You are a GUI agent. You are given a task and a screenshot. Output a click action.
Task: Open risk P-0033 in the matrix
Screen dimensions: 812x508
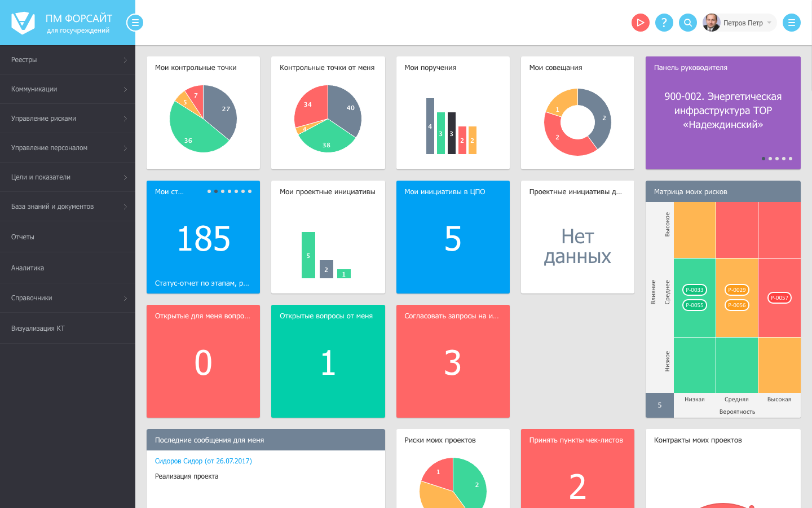point(695,290)
